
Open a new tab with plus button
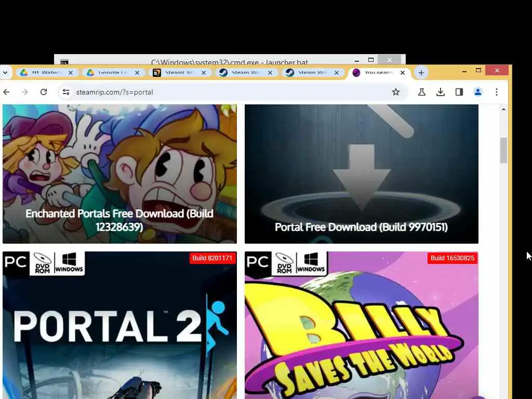(421, 73)
